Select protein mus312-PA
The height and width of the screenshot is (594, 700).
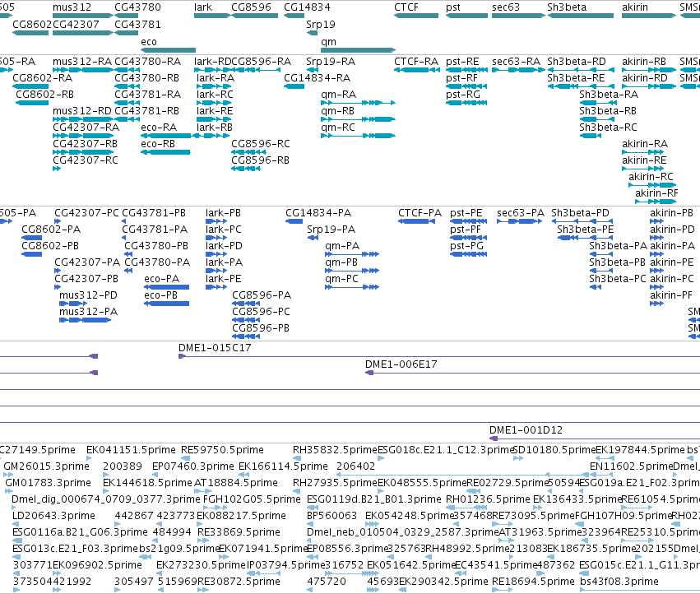(x=88, y=312)
